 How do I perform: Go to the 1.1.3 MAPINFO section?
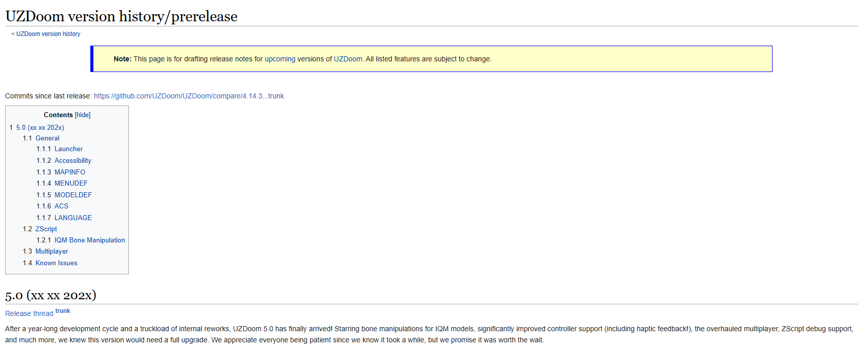pos(61,172)
